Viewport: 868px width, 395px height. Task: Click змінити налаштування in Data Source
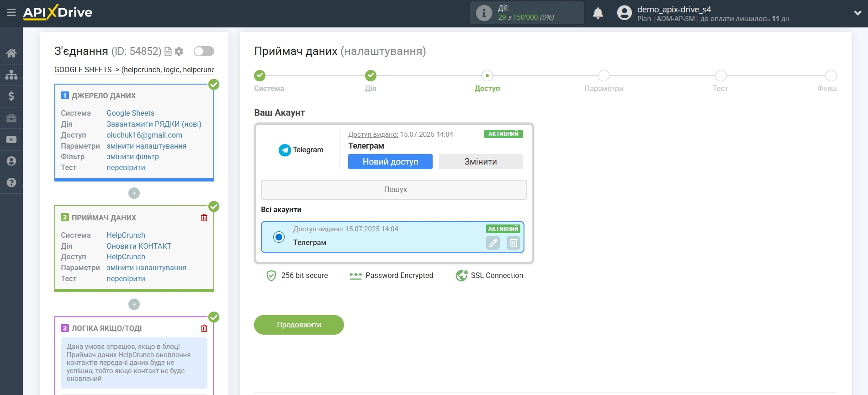point(146,146)
